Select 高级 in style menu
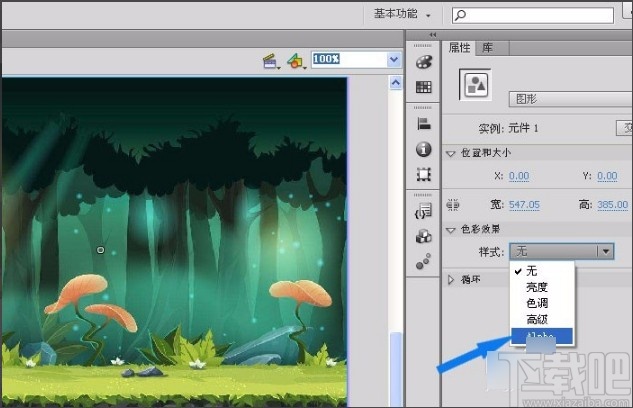Image resolution: width=633 pixels, height=408 pixels. 542,319
